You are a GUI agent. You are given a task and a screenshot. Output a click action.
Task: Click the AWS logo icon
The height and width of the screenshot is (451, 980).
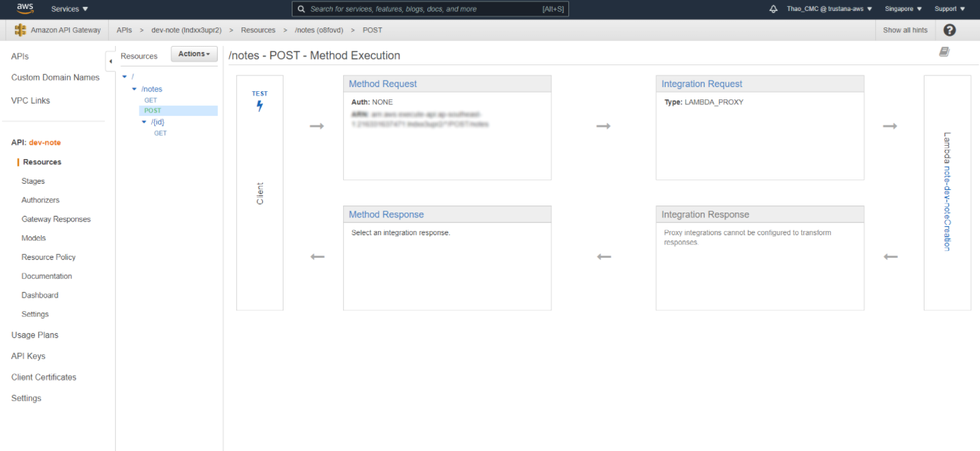tap(25, 9)
